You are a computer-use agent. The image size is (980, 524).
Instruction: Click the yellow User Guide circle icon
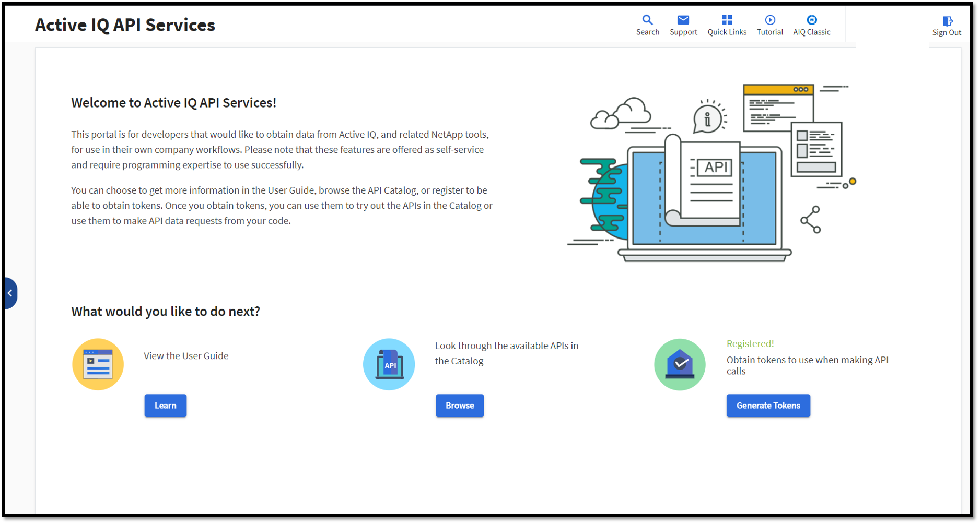[98, 364]
